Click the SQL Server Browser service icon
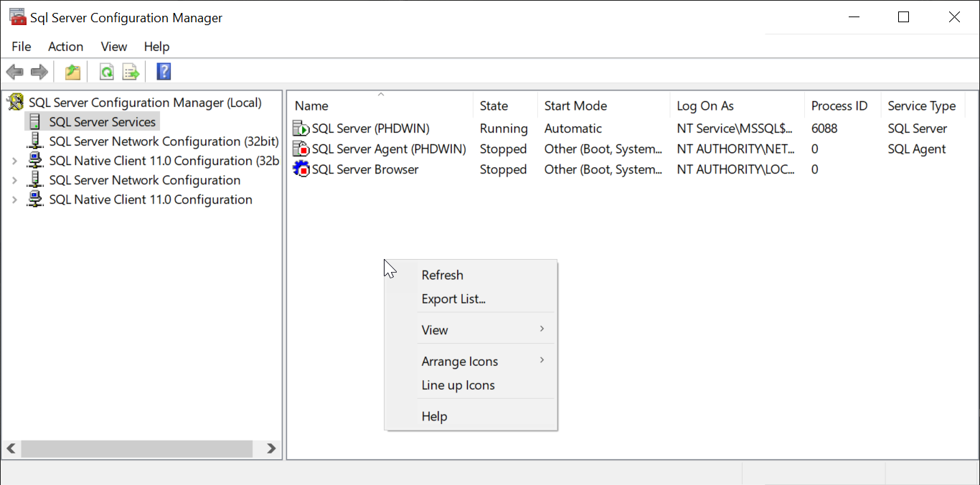980x485 pixels. (301, 169)
